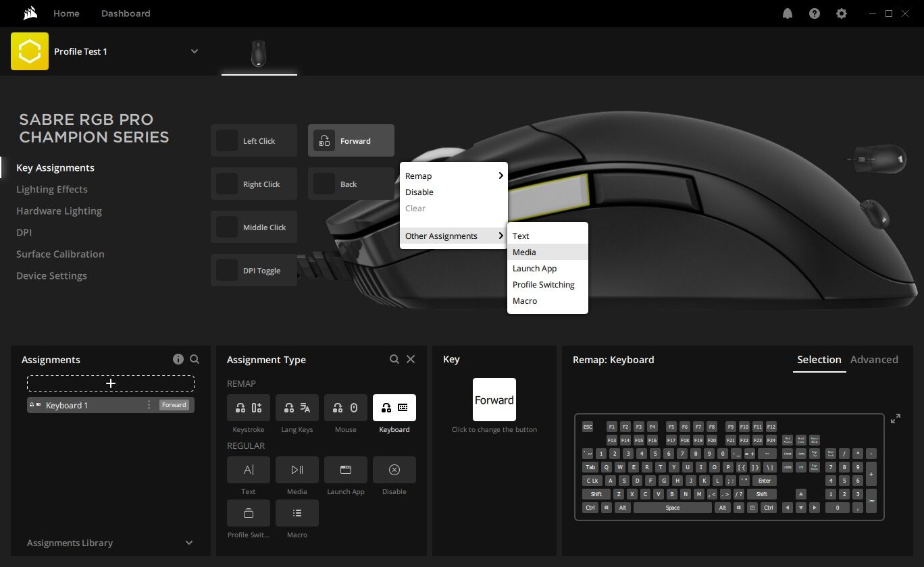Open iCUE settings gear
Viewport: 924px width, 567px height.
point(842,13)
